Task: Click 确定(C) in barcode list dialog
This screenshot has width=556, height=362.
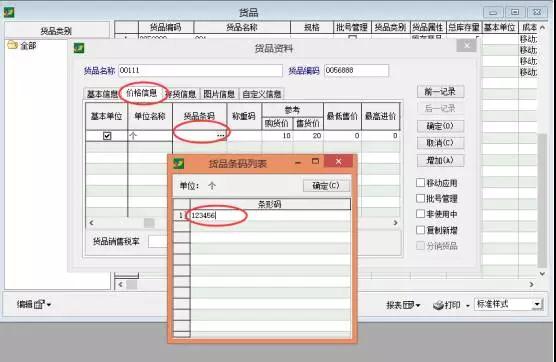Action: click(x=326, y=185)
